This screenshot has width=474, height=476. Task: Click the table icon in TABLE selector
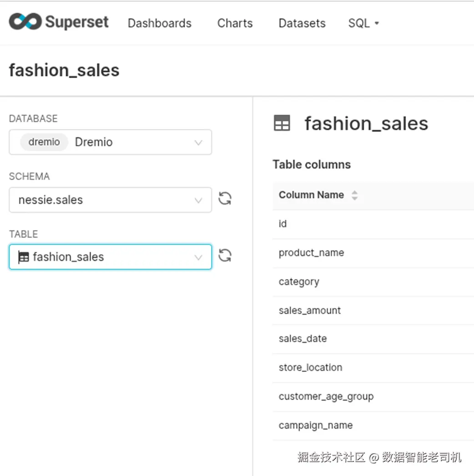(24, 257)
